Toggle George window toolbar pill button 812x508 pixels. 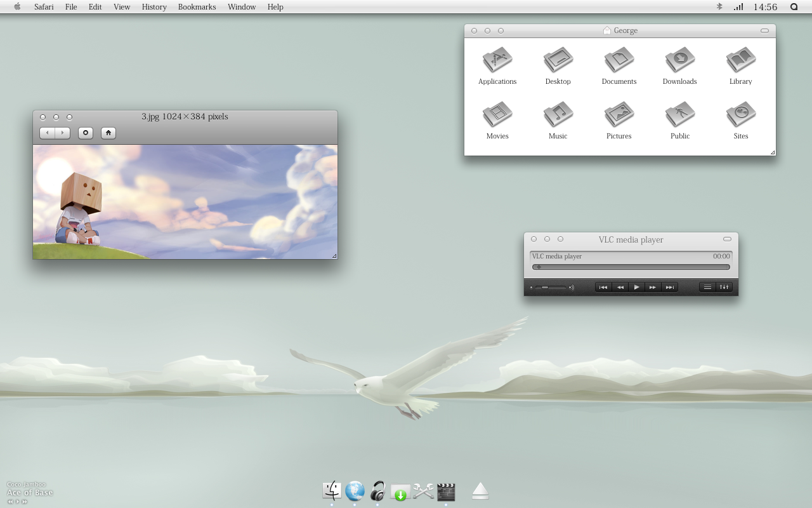764,30
